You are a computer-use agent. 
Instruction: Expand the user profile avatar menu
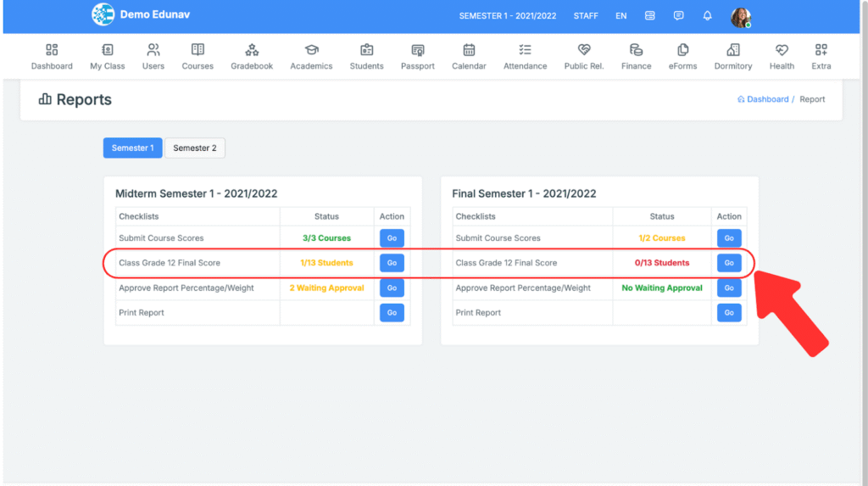[x=740, y=17]
